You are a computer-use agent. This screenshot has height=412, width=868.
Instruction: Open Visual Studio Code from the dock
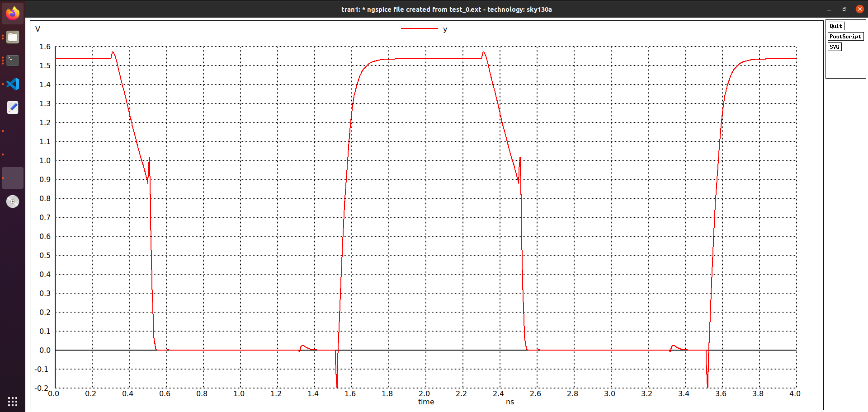click(13, 84)
